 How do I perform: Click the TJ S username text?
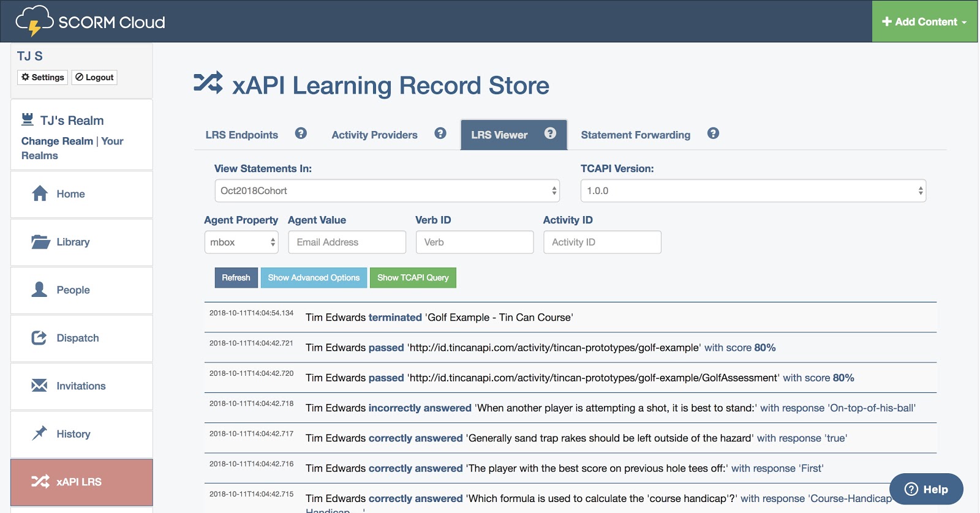coord(29,56)
